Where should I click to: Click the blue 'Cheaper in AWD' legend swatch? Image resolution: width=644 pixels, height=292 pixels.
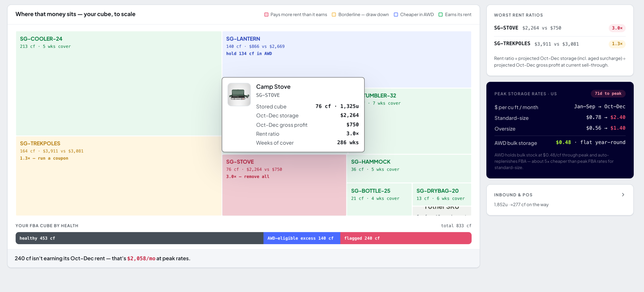pyautogui.click(x=396, y=15)
